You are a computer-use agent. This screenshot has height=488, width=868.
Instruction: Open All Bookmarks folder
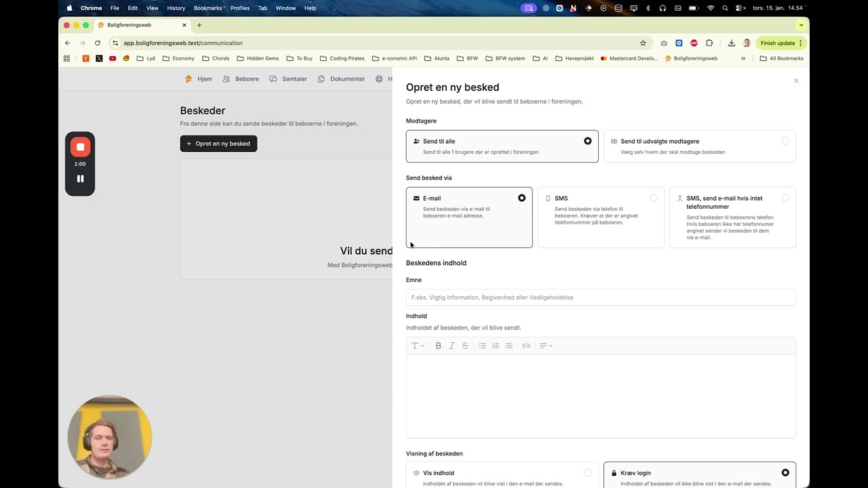(x=781, y=58)
